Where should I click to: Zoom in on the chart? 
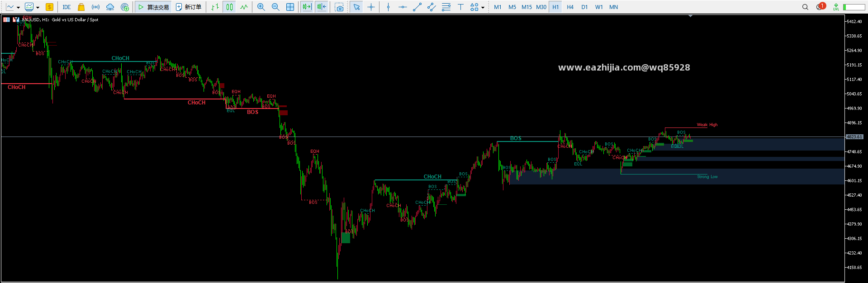pyautogui.click(x=261, y=7)
